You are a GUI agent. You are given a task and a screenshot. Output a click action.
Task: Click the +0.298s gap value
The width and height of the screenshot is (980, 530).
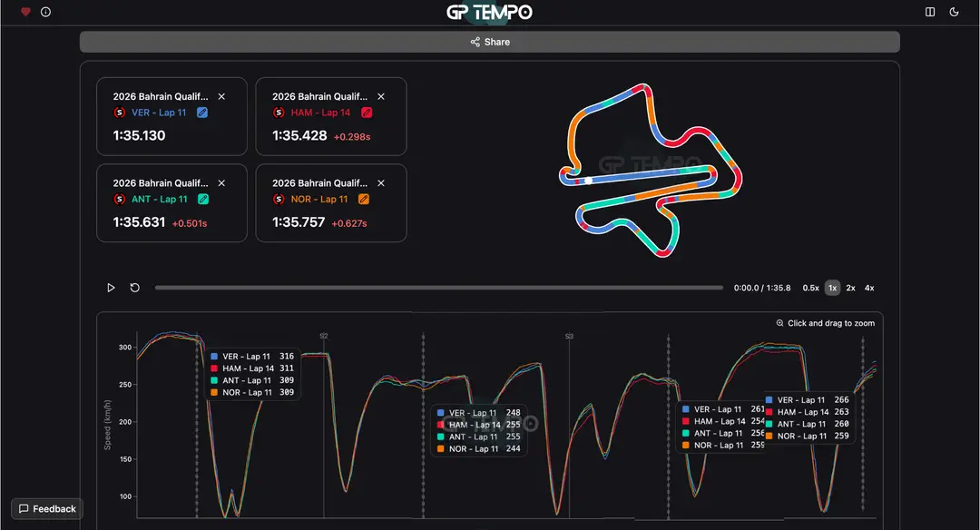[352, 137]
